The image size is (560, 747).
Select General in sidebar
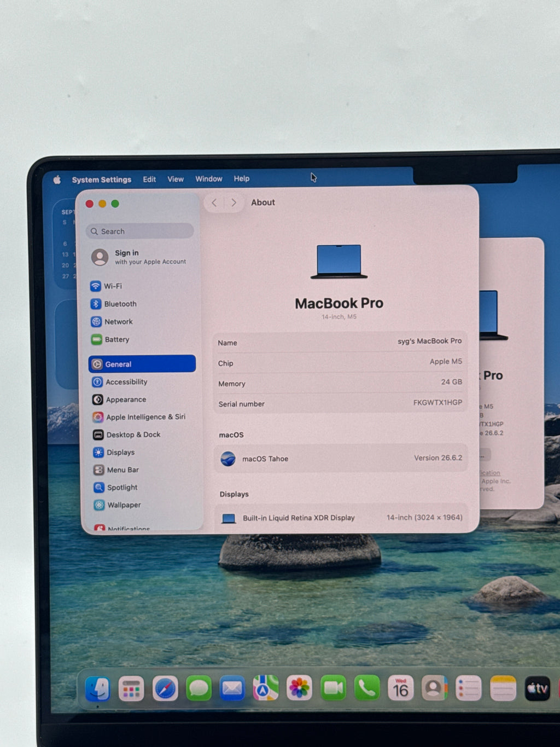click(x=142, y=364)
